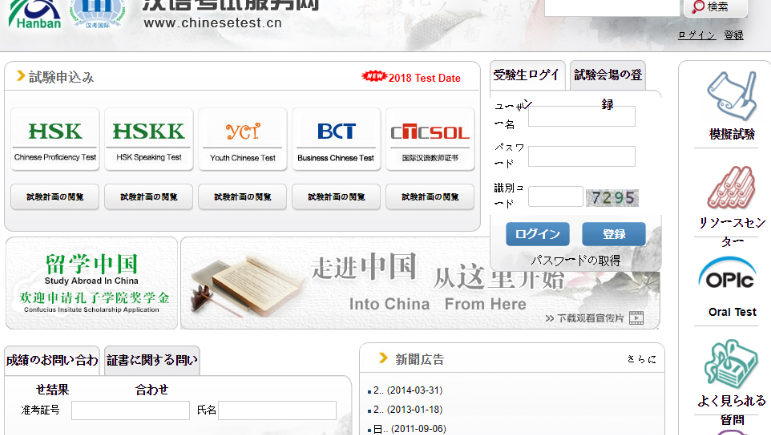Focus the verification code input field
This screenshot has width=771, height=435.
pyautogui.click(x=556, y=197)
